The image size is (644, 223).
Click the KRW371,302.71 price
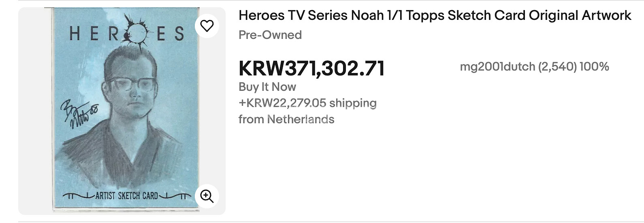[311, 68]
